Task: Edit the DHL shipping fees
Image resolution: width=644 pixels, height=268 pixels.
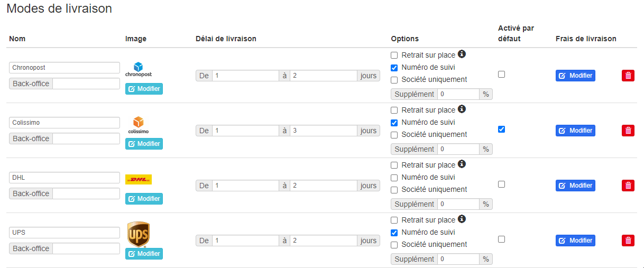Action: click(575, 186)
